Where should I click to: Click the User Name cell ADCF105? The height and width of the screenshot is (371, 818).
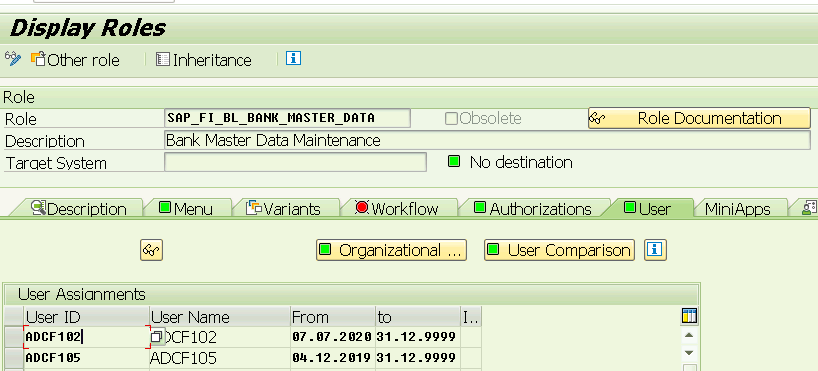(220, 358)
